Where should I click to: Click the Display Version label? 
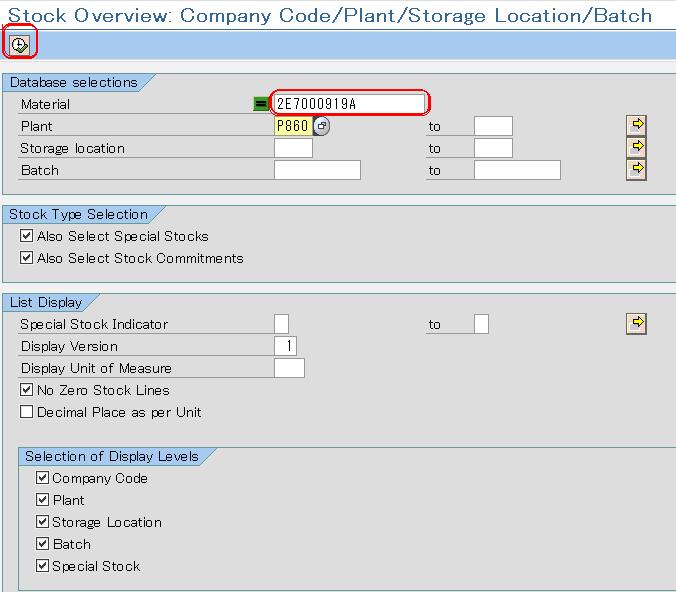(69, 346)
